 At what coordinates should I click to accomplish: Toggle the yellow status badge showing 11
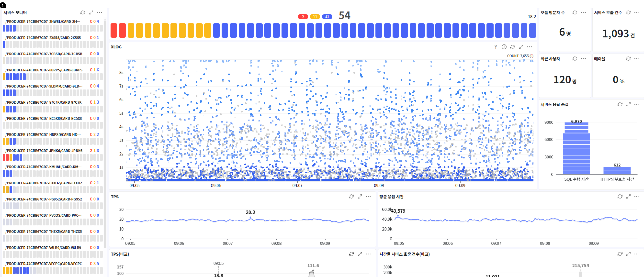tap(315, 17)
